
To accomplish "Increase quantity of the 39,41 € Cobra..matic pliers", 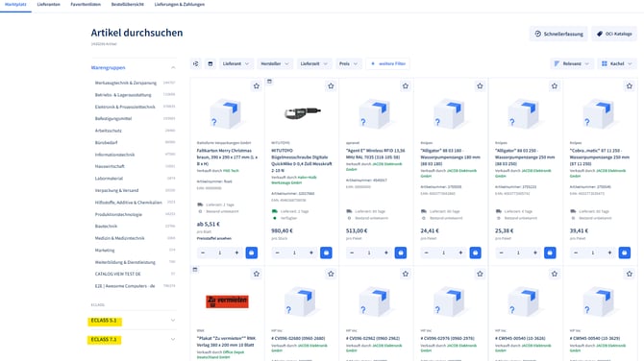I will [609, 253].
